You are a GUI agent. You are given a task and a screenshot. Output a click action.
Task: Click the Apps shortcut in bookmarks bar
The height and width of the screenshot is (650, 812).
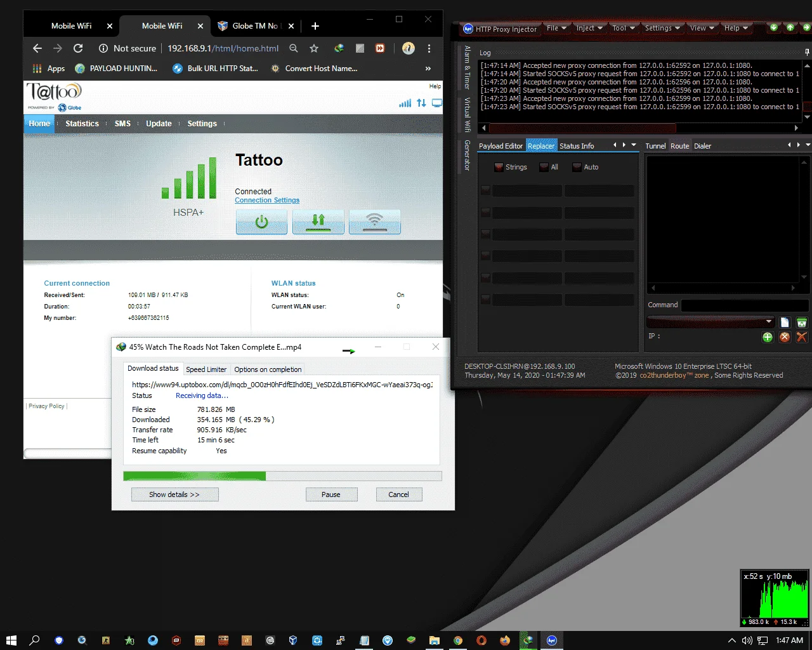point(49,69)
